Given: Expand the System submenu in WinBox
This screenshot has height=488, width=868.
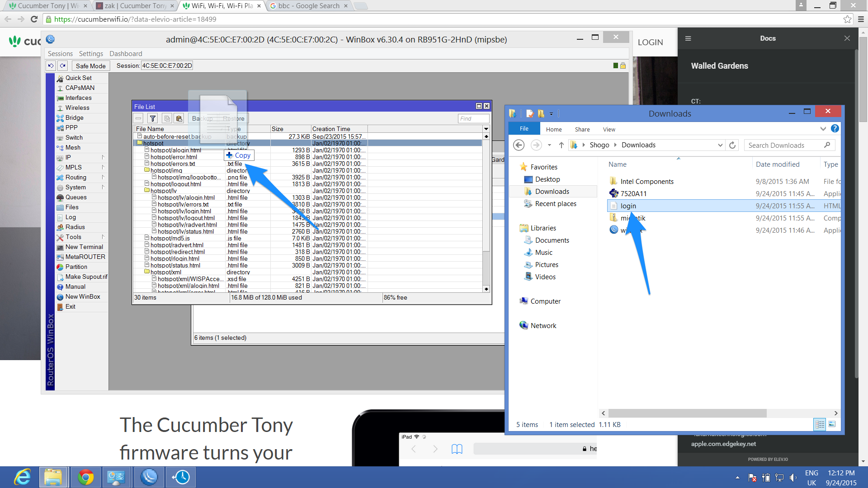Looking at the screenshot, I should (x=103, y=187).
